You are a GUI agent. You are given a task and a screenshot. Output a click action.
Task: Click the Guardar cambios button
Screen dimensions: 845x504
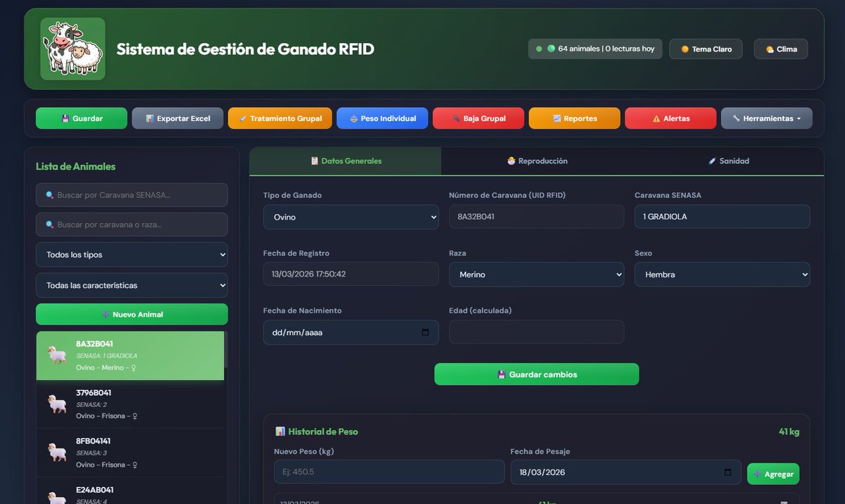pyautogui.click(x=537, y=374)
